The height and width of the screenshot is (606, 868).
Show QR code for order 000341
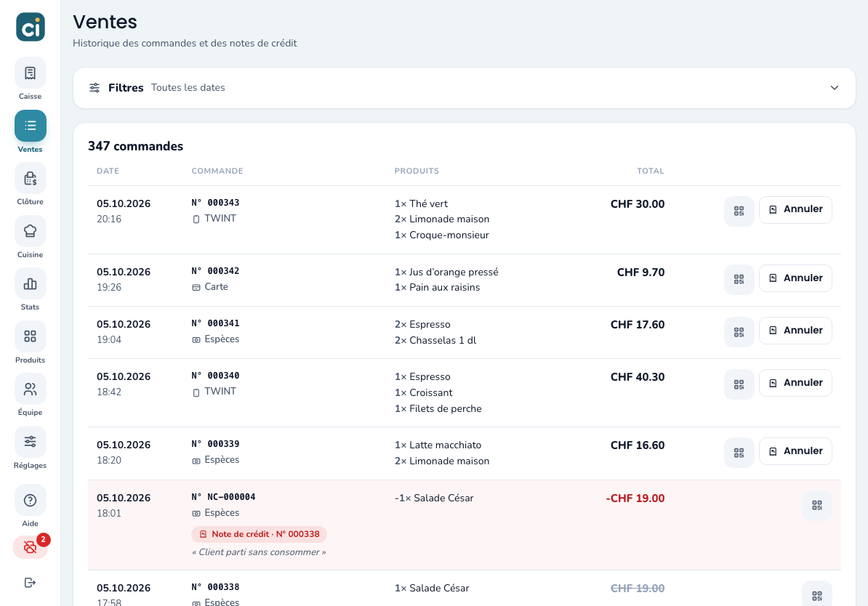[x=739, y=331]
